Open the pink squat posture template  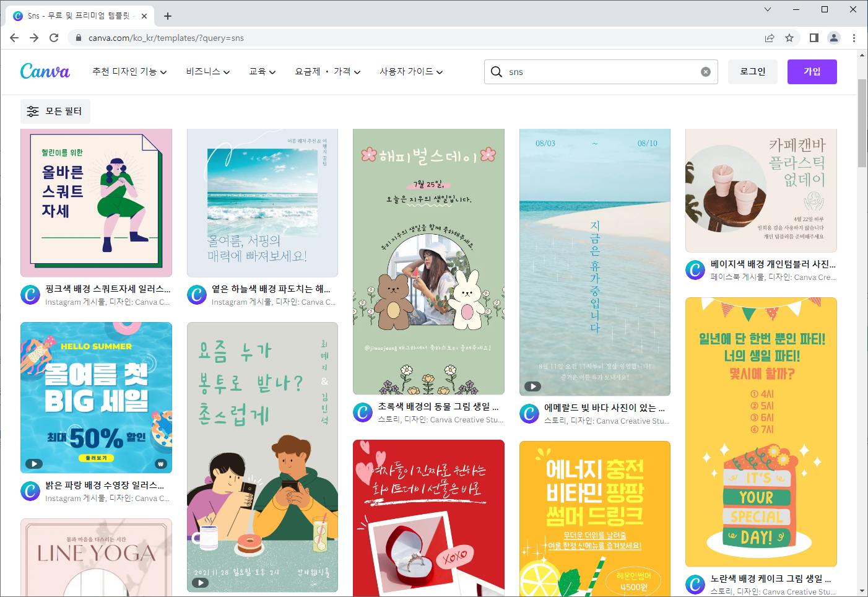(x=96, y=203)
